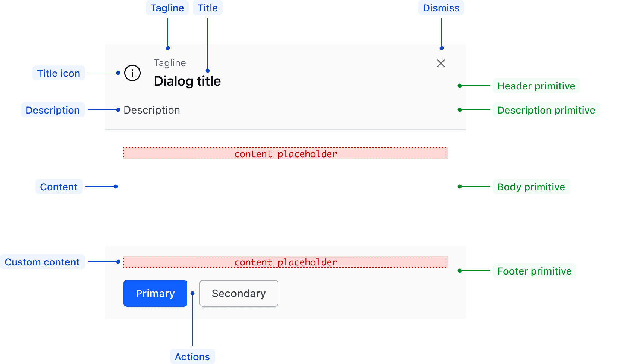Click the green dot beside Body primitive

pos(460,186)
